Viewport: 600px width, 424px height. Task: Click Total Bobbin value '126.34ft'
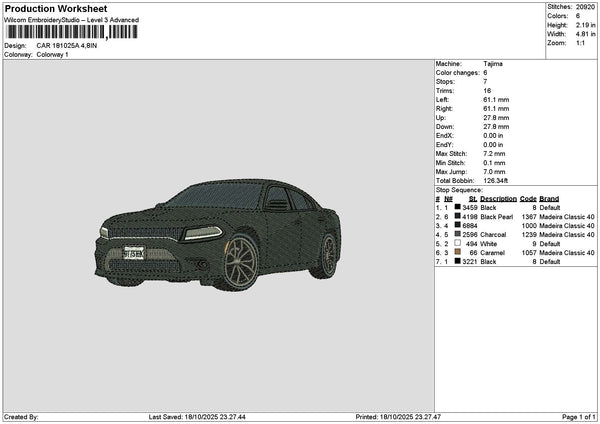tap(496, 181)
